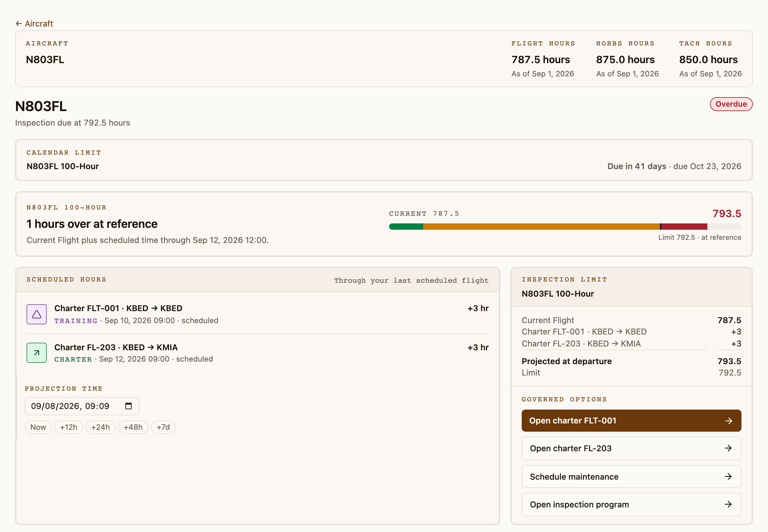Click 'N803FL 100-Hour' in Calendar Limit card

(x=63, y=166)
